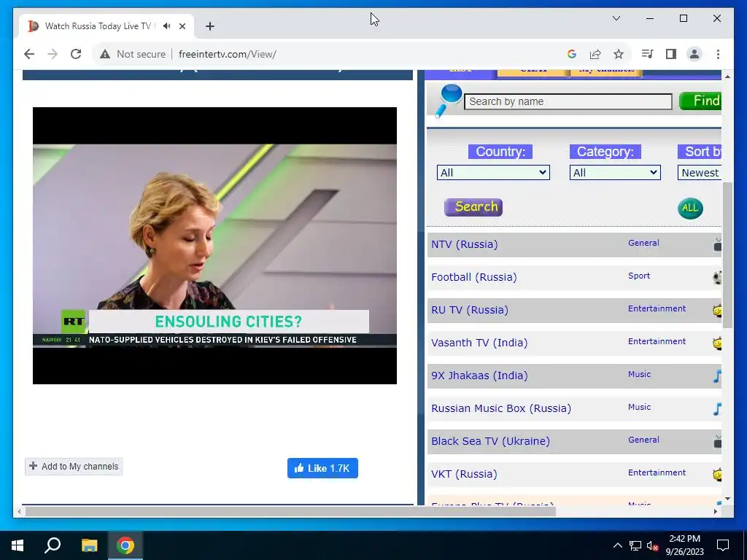Open the Chrome three-dot menu

tap(718, 54)
